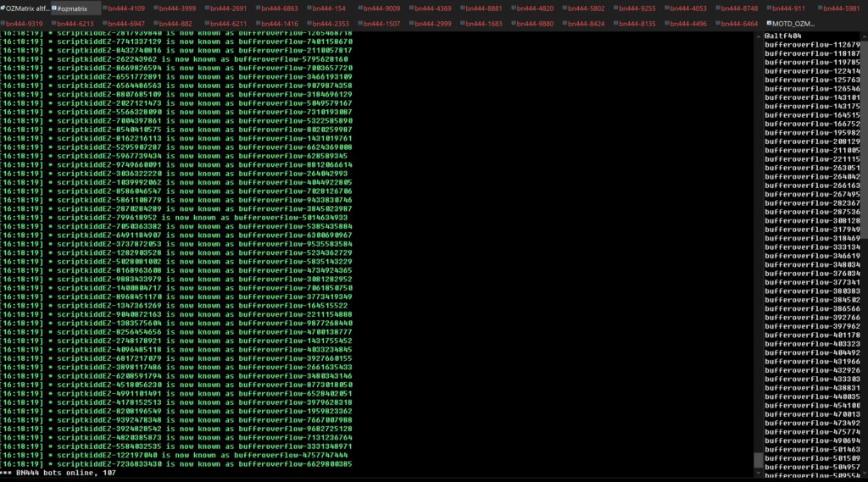
Task: Select nick bufferoverflow-122414 in user list
Action: point(812,71)
